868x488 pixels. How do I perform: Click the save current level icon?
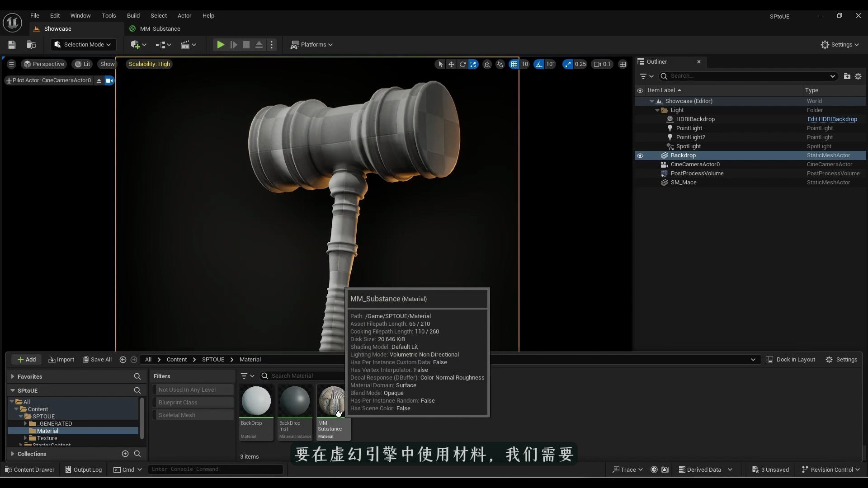[x=12, y=45]
